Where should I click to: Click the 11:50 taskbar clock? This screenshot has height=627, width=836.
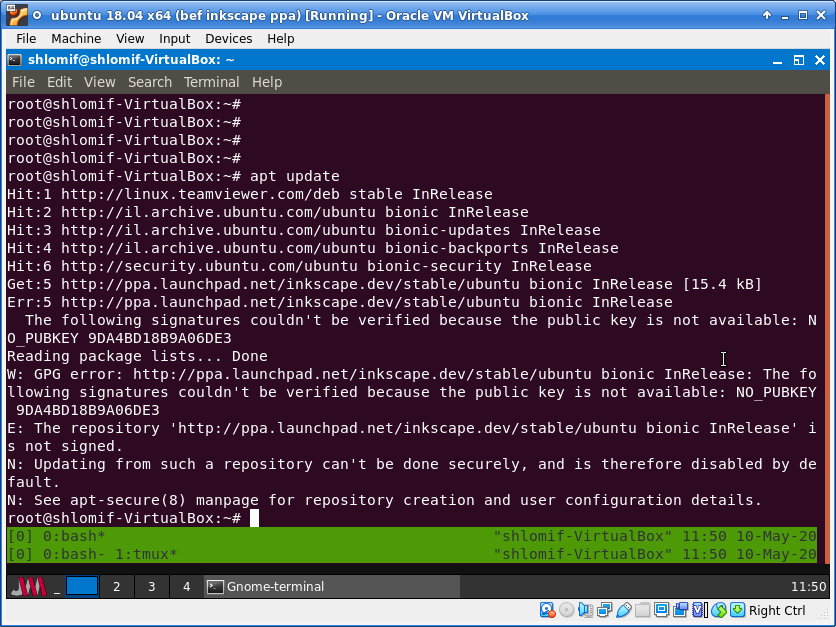click(808, 587)
